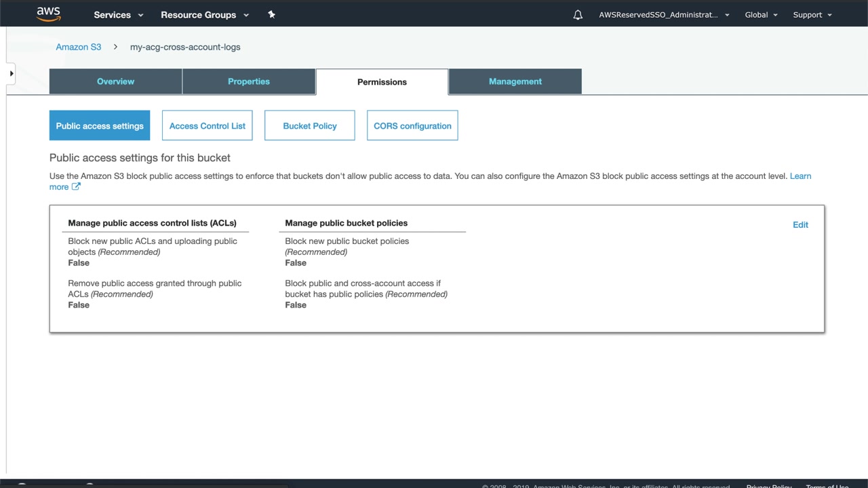
Task: Switch to the Properties tab
Action: click(249, 81)
